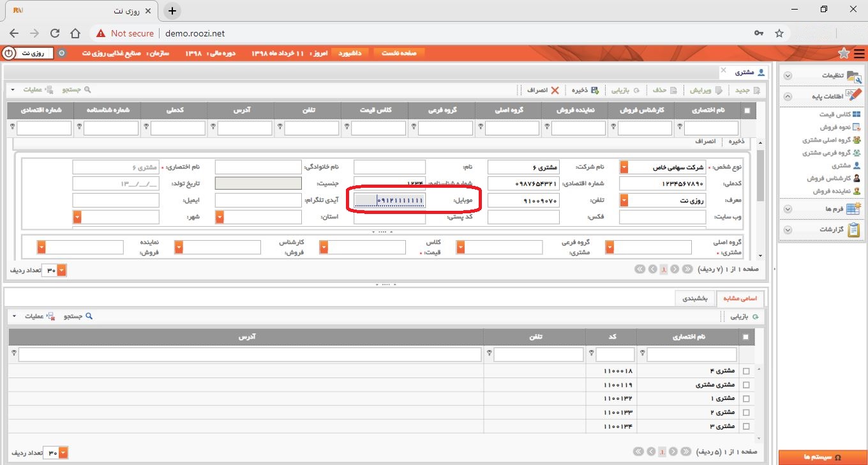
Task: Click the گزارشات clipboard icon in the sidebar
Action: 853,230
